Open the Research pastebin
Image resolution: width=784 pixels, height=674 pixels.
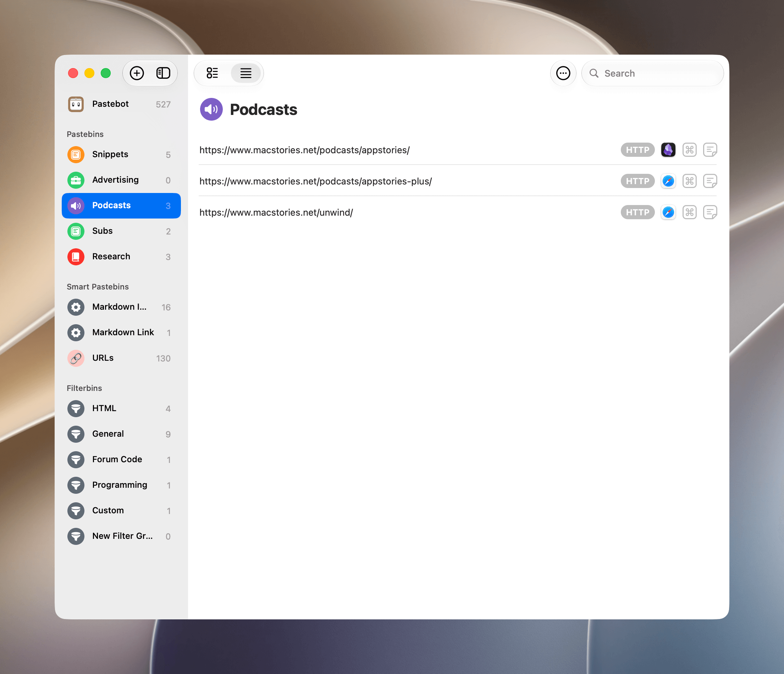pyautogui.click(x=121, y=256)
